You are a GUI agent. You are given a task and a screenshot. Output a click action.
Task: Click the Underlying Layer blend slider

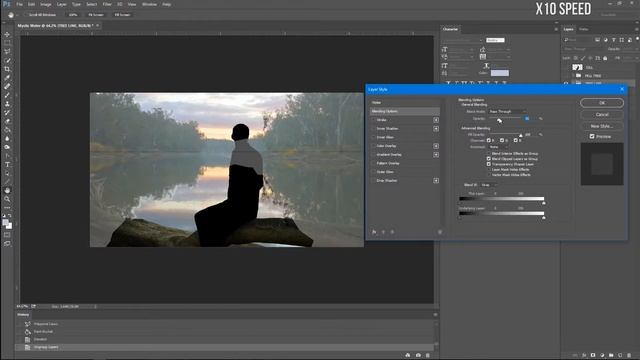pyautogui.click(x=502, y=213)
